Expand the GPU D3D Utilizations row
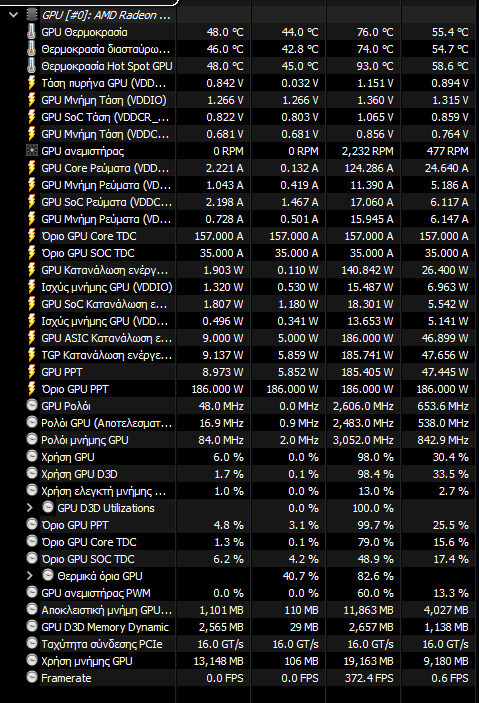 pyautogui.click(x=30, y=508)
